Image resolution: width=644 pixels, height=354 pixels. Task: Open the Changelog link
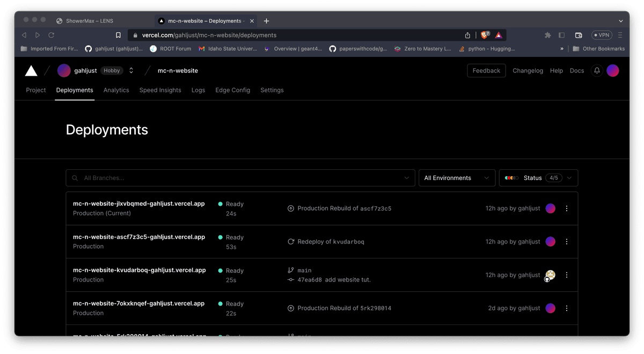tap(528, 70)
